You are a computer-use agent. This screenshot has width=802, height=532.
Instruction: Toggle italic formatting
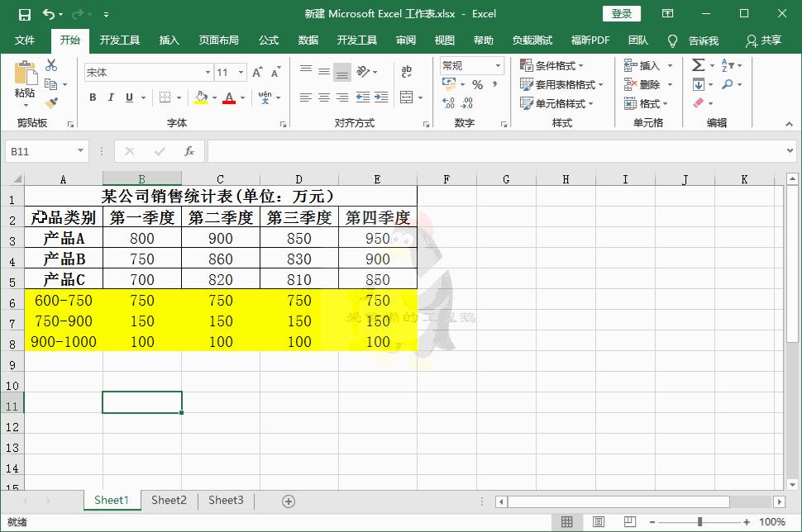pyautogui.click(x=111, y=97)
